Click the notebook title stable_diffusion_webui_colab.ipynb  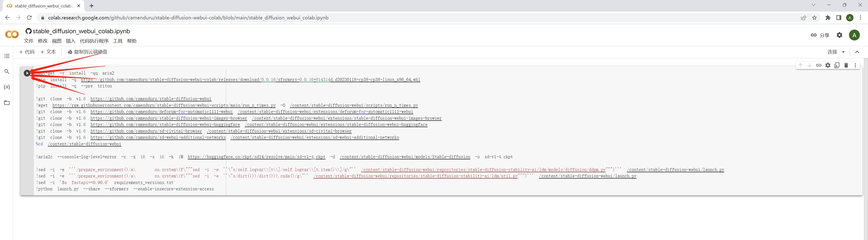pos(81,31)
